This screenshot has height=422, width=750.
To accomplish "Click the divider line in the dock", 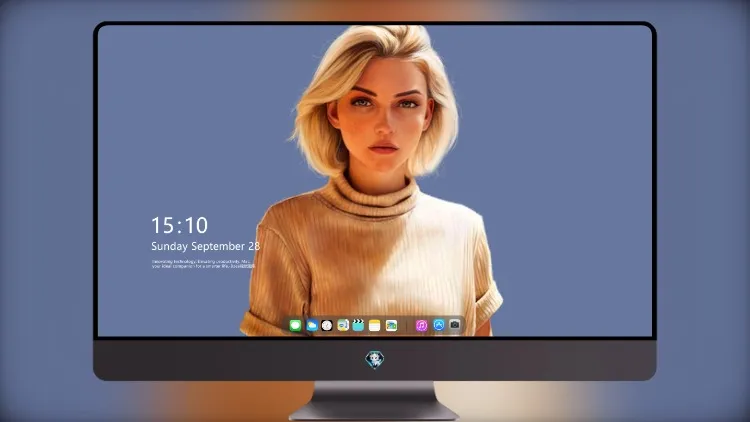I will click(x=407, y=326).
